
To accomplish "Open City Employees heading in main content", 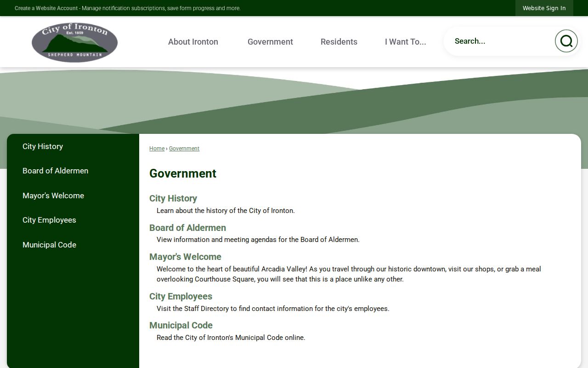I will (x=181, y=296).
